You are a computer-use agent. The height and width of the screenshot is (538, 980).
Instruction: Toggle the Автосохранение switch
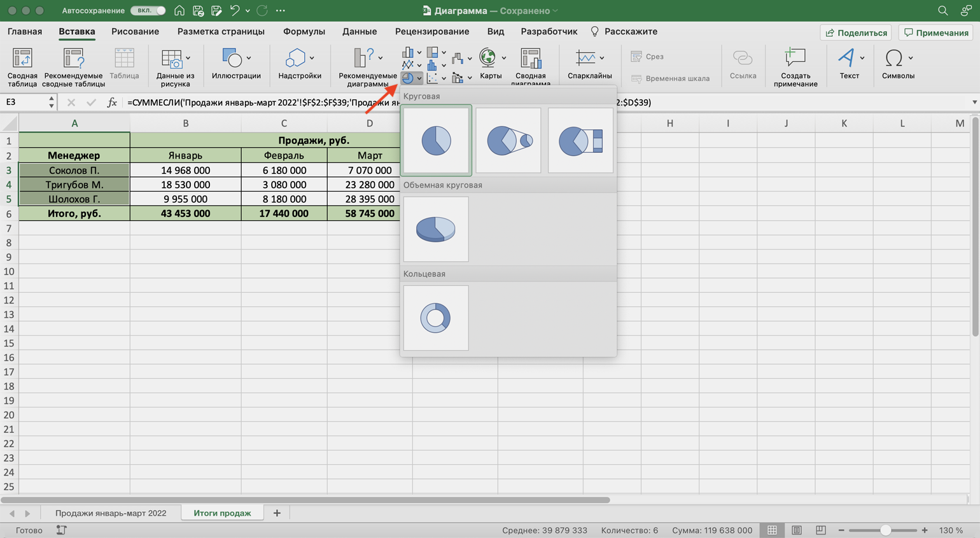point(148,11)
